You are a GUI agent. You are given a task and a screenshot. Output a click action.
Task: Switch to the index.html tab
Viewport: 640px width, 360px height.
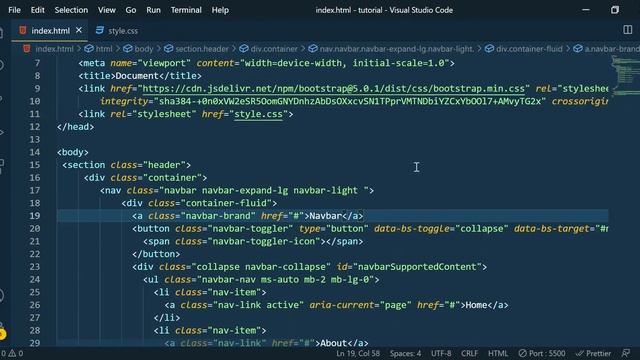50,31
